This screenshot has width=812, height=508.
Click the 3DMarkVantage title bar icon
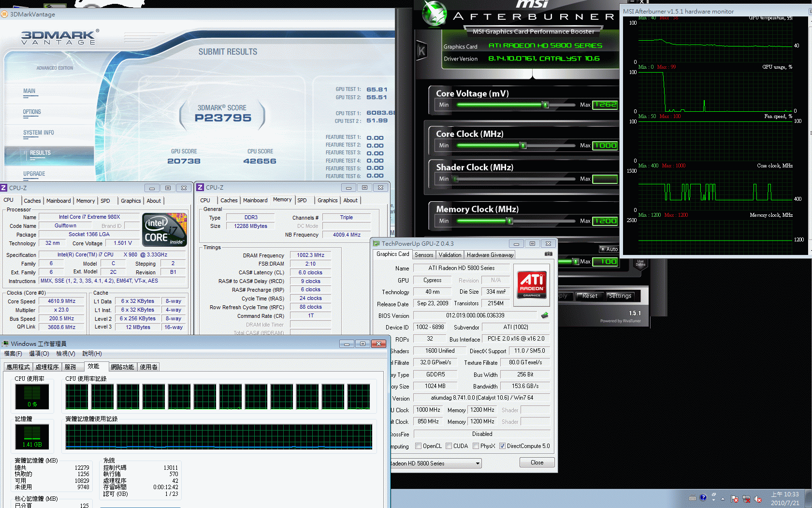coord(4,14)
